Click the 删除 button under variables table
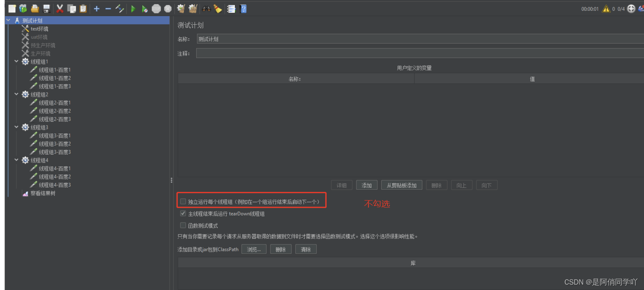 437,185
